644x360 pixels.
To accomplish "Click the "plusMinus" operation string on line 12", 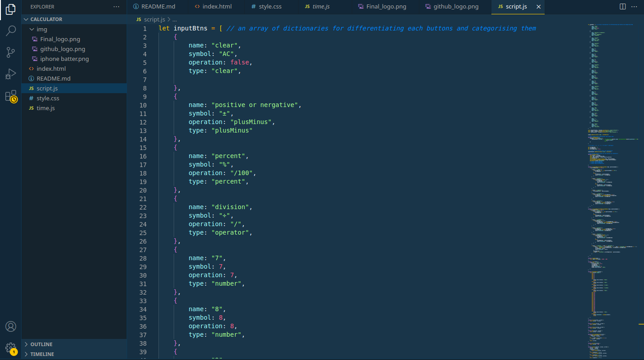I will (251, 122).
